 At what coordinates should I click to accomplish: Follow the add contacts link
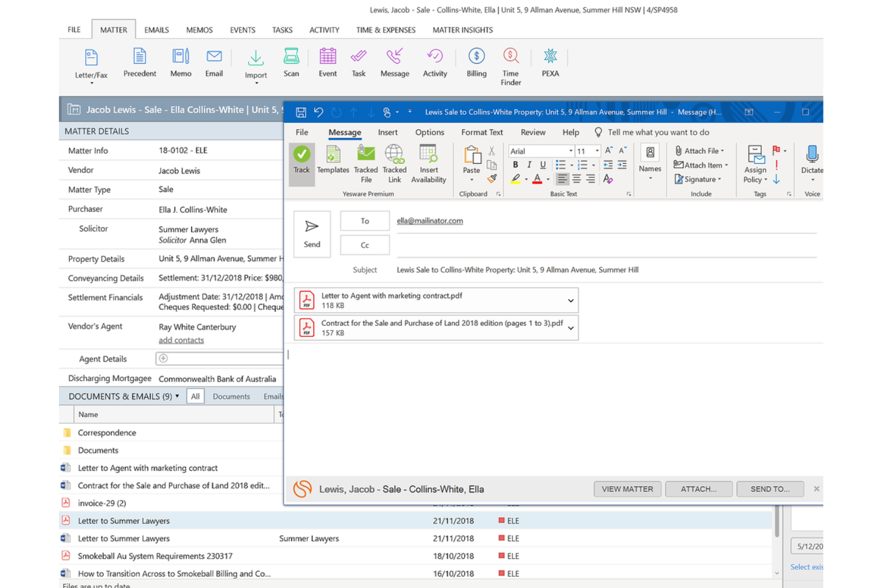[x=181, y=340]
